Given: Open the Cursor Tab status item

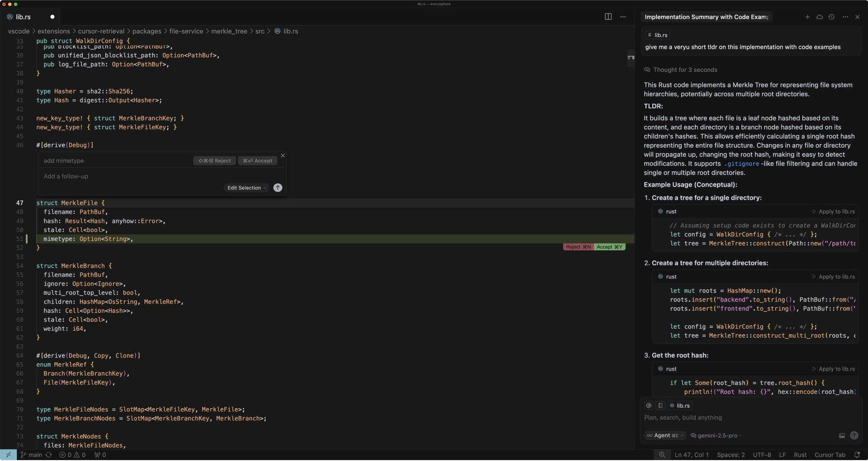Looking at the screenshot, I should coord(830,455).
